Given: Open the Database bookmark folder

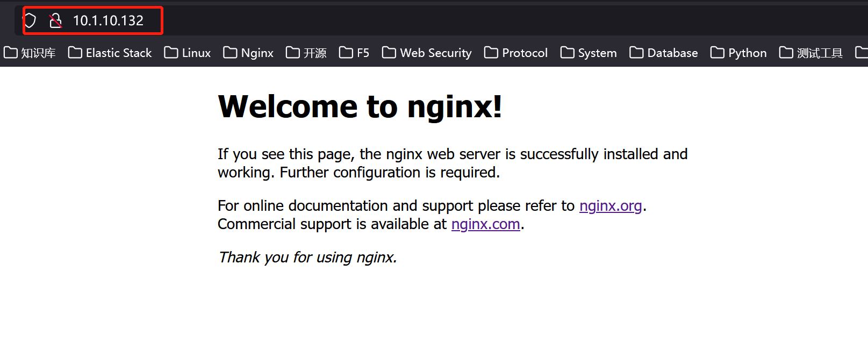Looking at the screenshot, I should pyautogui.click(x=664, y=53).
